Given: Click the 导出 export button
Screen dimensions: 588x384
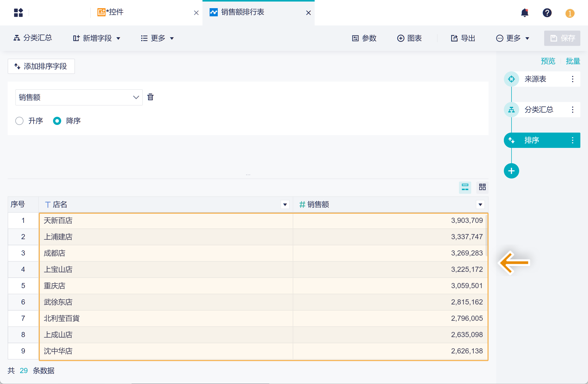Looking at the screenshot, I should click(463, 38).
